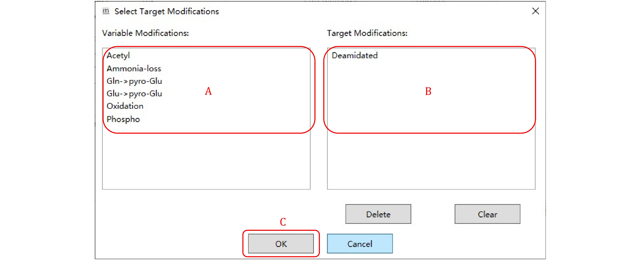Cancel the modification selection dialog
The image size is (644, 260).
360,243
